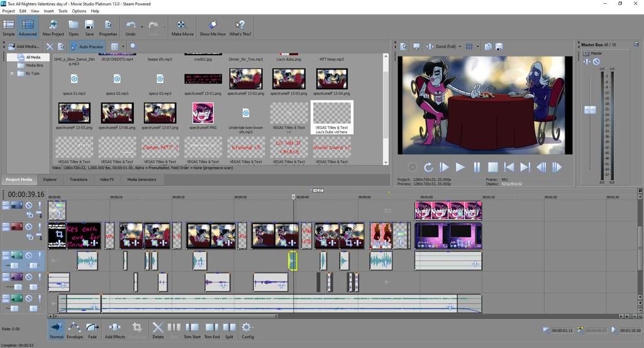The image size is (644, 348).
Task: Open Master bus FX icon
Action: click(x=587, y=61)
